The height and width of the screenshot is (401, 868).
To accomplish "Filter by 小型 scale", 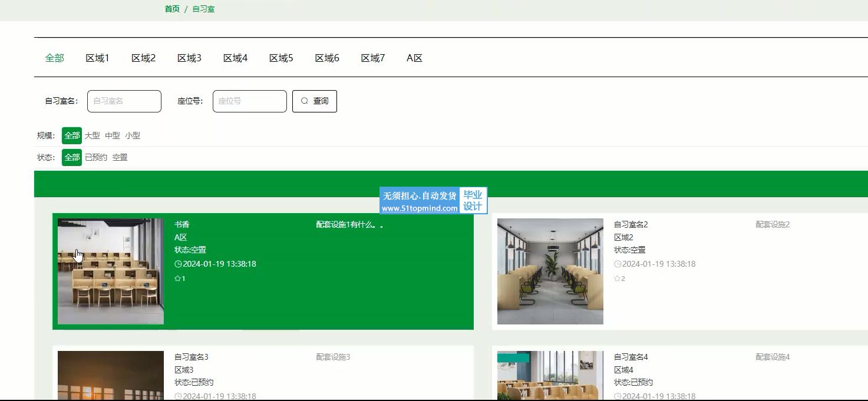I will point(133,135).
